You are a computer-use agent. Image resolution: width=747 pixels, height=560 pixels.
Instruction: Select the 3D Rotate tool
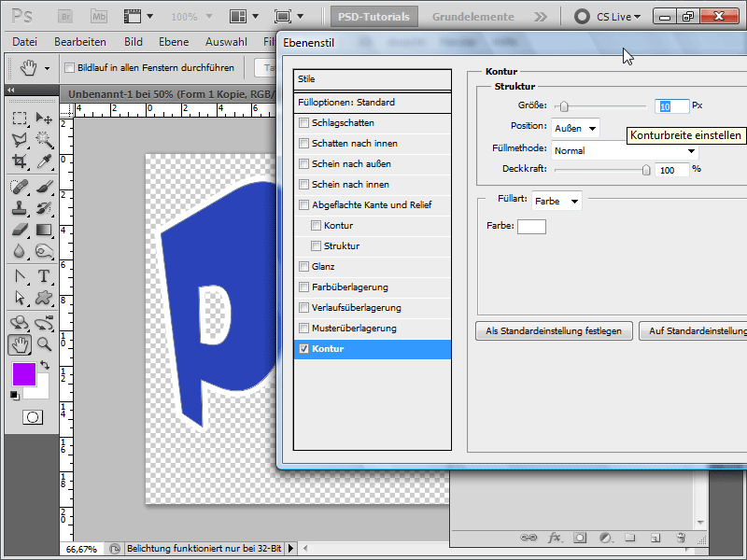[20, 323]
